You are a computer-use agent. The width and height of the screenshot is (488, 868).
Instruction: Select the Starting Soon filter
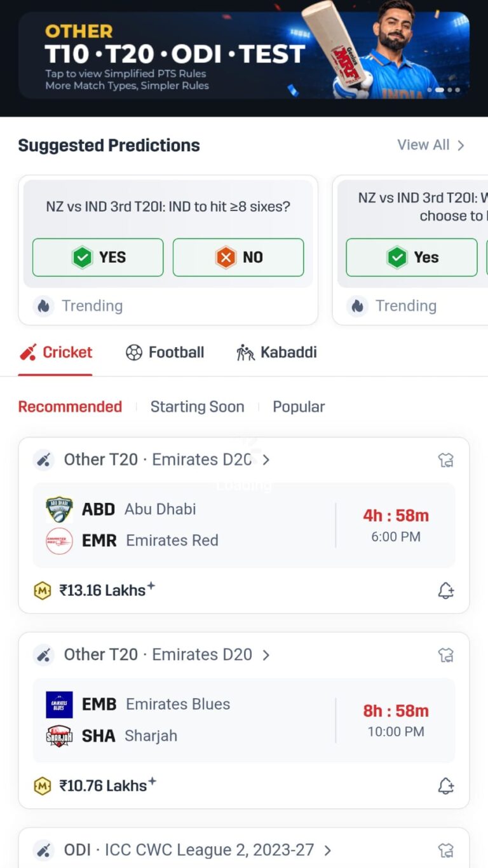pos(197,407)
